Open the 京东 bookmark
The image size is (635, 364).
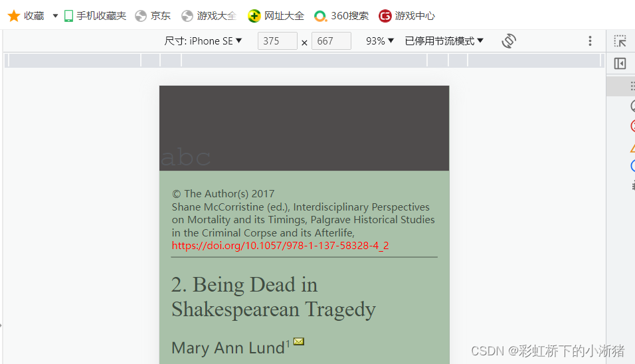[x=153, y=16]
